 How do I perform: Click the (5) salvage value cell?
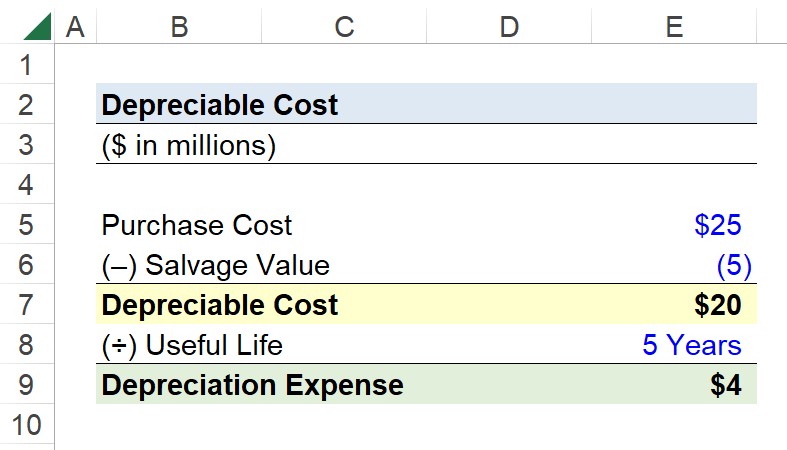click(x=734, y=265)
